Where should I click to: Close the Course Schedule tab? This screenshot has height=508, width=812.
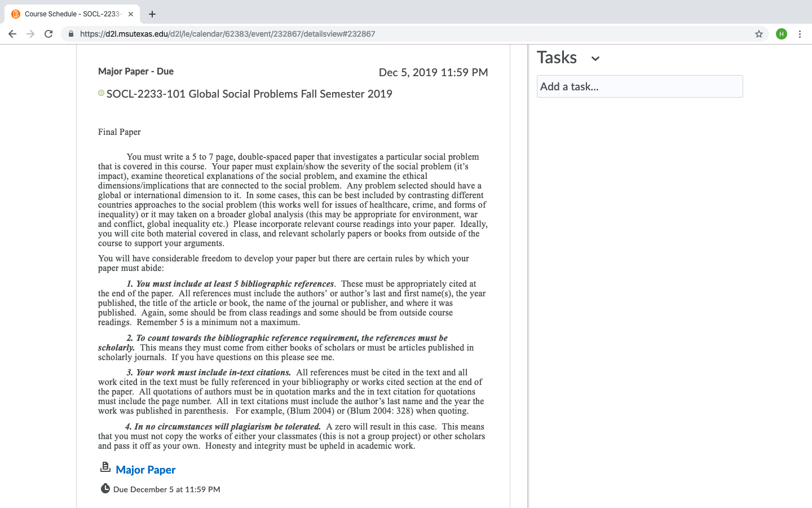131,14
